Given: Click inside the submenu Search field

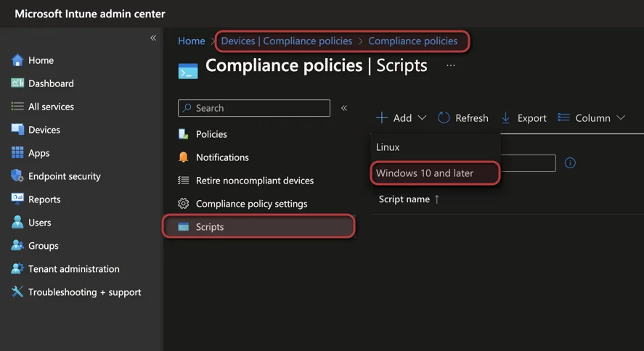Looking at the screenshot, I should 254,108.
